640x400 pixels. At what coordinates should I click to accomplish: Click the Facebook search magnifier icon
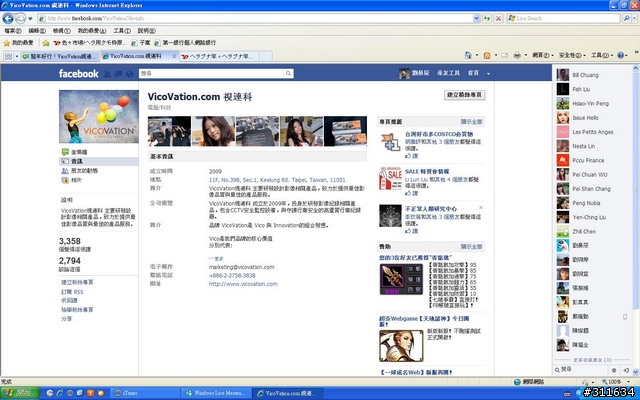289,73
